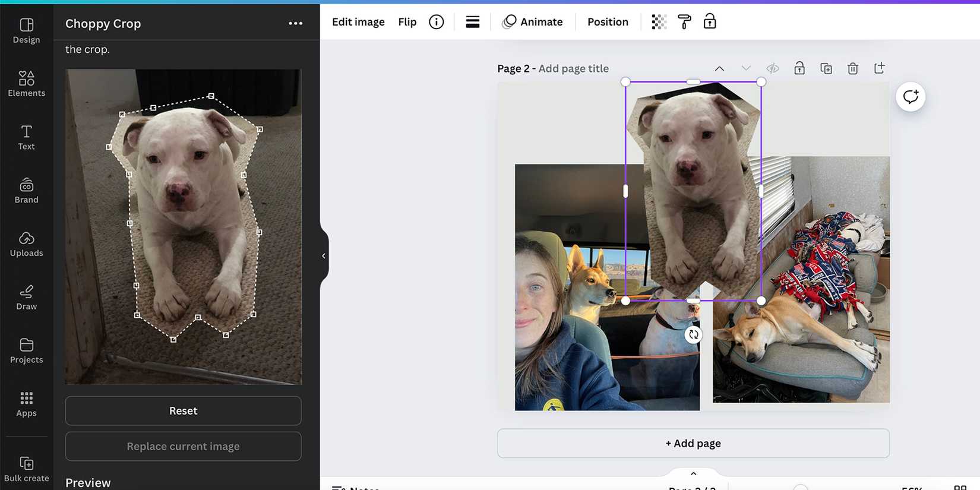
Task: Add a comment with the bubble icon
Action: click(911, 97)
